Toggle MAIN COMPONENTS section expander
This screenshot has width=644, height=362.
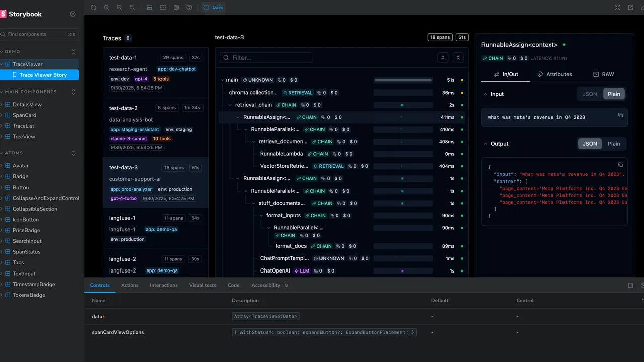tap(73, 92)
